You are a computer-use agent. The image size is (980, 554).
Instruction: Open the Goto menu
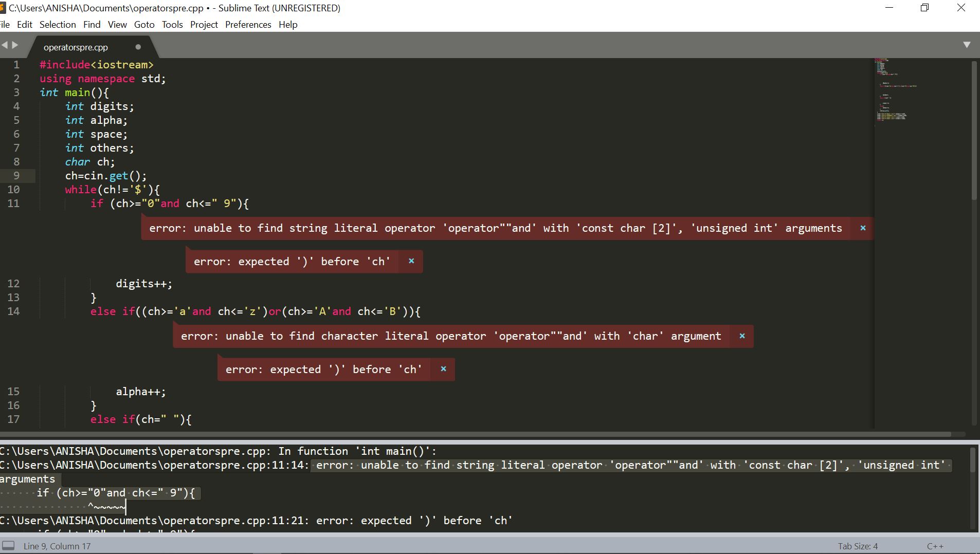pyautogui.click(x=144, y=25)
